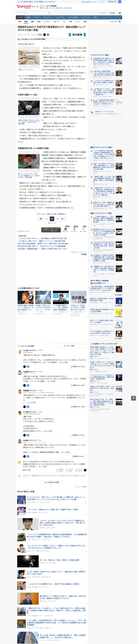This screenshot has width=138, height=644.
Task: Click the back-to-top arrow button
Action: (x=133, y=398)
